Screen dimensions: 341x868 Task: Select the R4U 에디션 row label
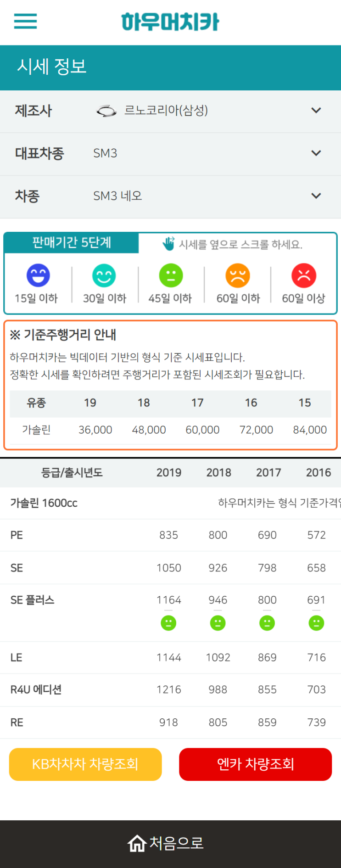[36, 689]
